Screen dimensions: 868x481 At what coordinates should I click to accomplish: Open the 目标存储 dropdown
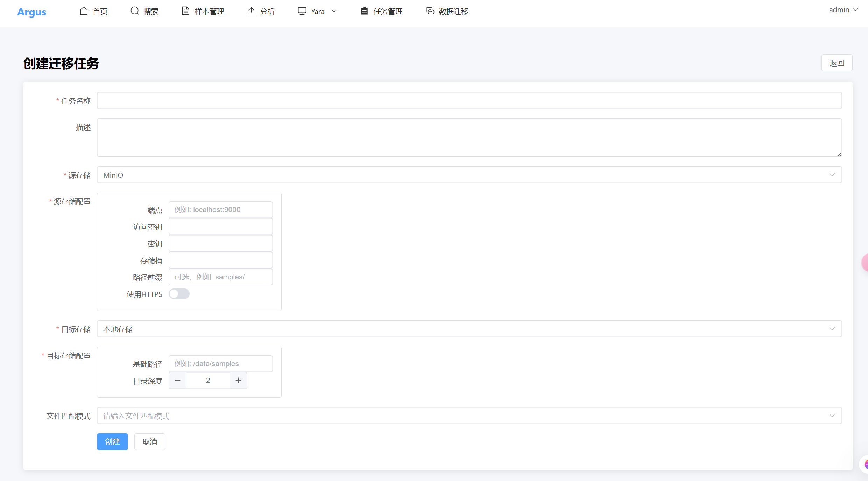point(469,329)
